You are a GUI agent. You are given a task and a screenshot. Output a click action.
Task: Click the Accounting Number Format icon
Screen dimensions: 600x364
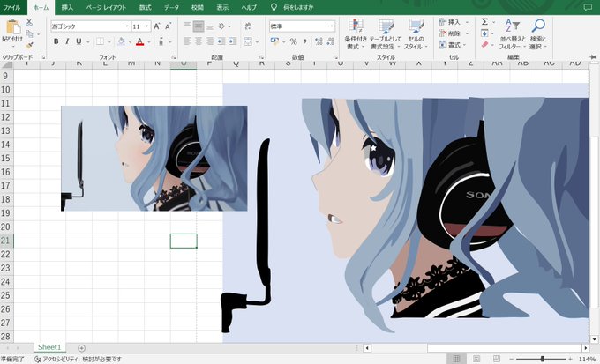click(x=274, y=41)
